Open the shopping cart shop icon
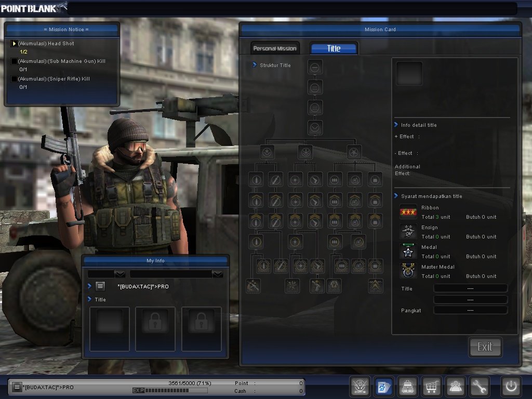Viewport: 532px width, 399px height. 431,387
